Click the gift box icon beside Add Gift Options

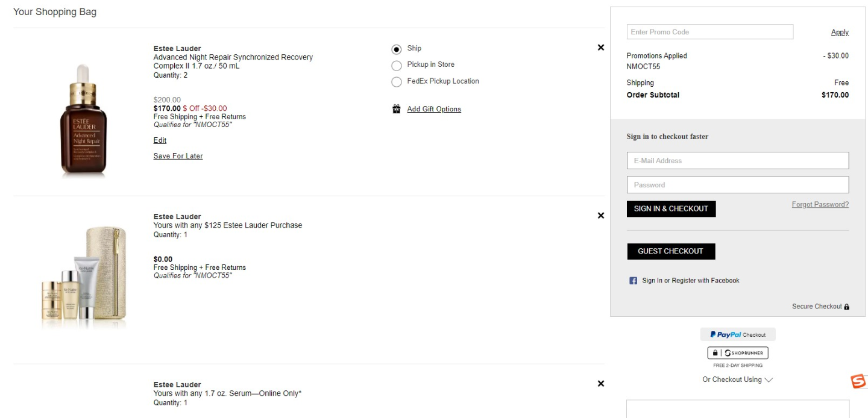pyautogui.click(x=397, y=109)
